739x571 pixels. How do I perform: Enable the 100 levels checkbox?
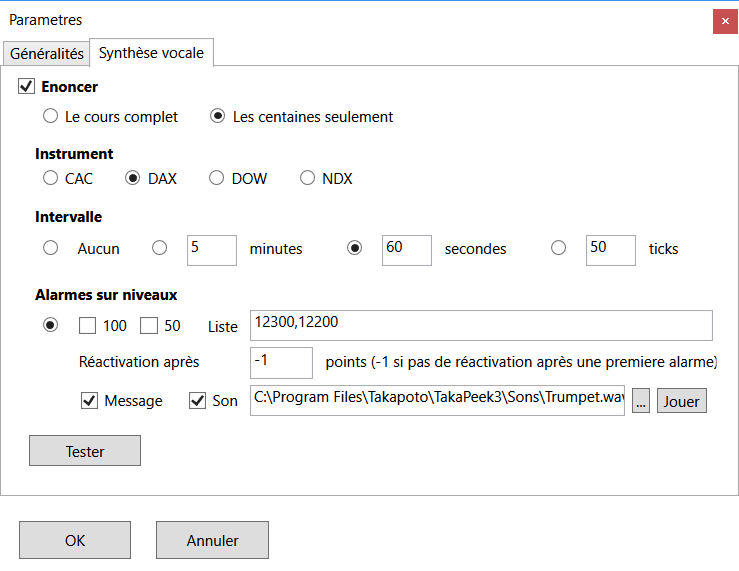coord(87,326)
